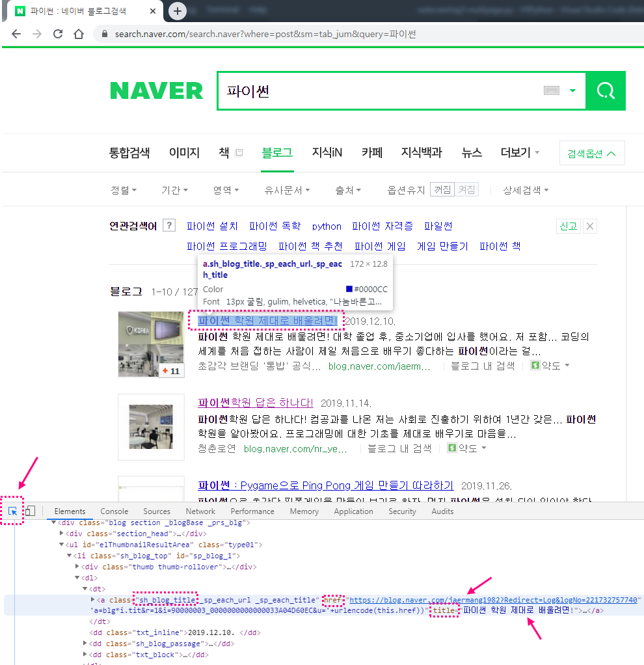The height and width of the screenshot is (665, 644).
Task: Select the 블로그 tab
Action: pyautogui.click(x=277, y=153)
